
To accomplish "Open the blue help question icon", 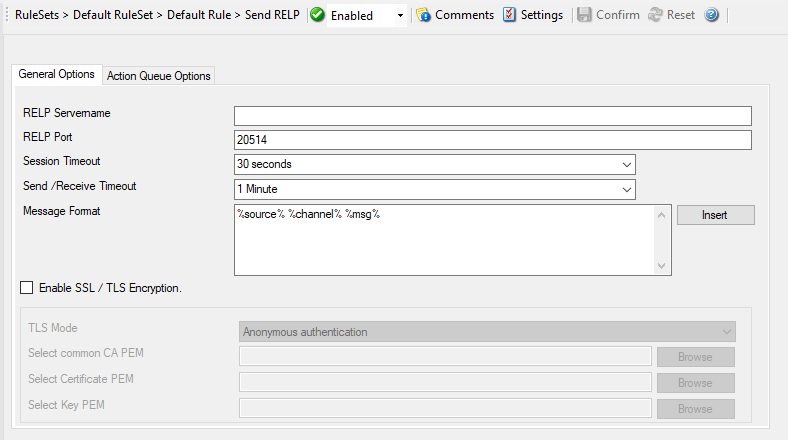I will click(x=711, y=15).
